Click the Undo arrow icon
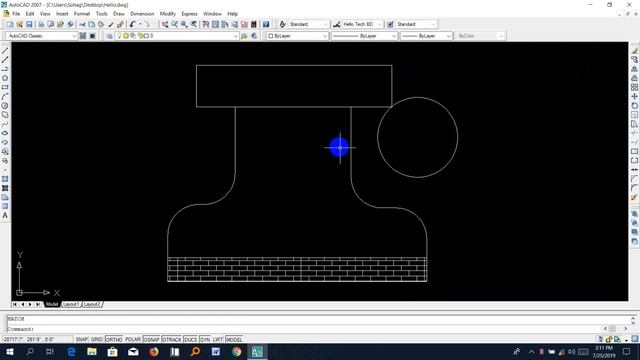 [133, 24]
